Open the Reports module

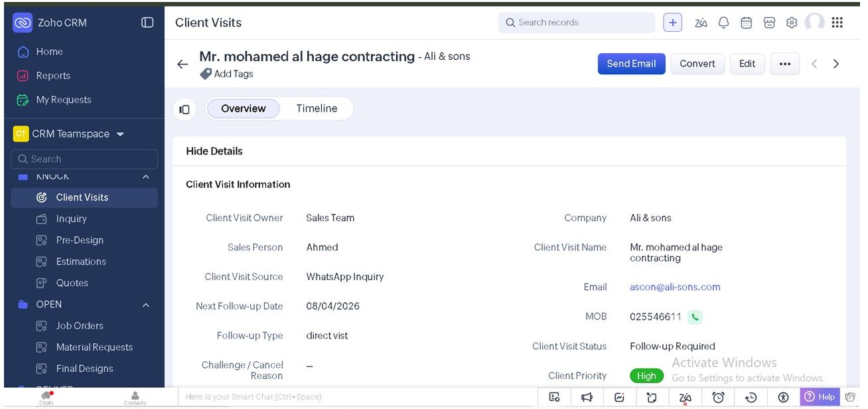click(x=53, y=76)
